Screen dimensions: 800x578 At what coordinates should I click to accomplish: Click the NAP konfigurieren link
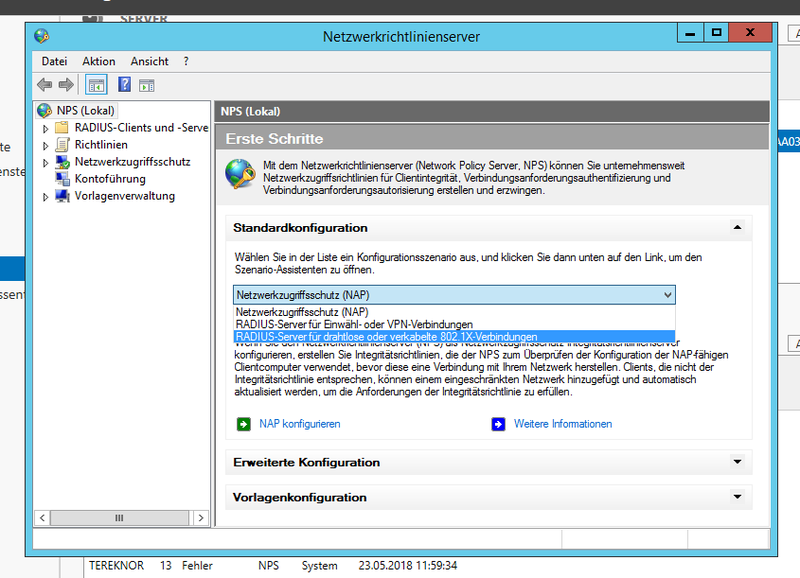(x=299, y=424)
